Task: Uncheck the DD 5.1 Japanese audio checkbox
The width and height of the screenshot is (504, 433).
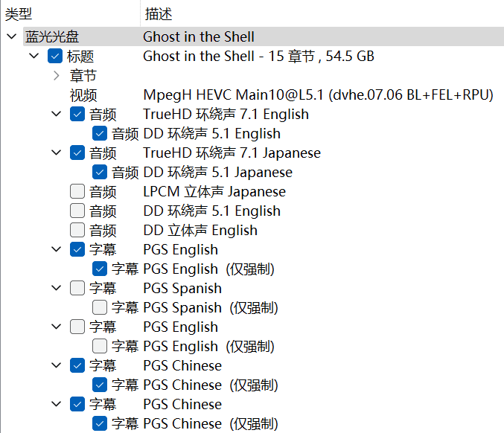Action: 100,173
